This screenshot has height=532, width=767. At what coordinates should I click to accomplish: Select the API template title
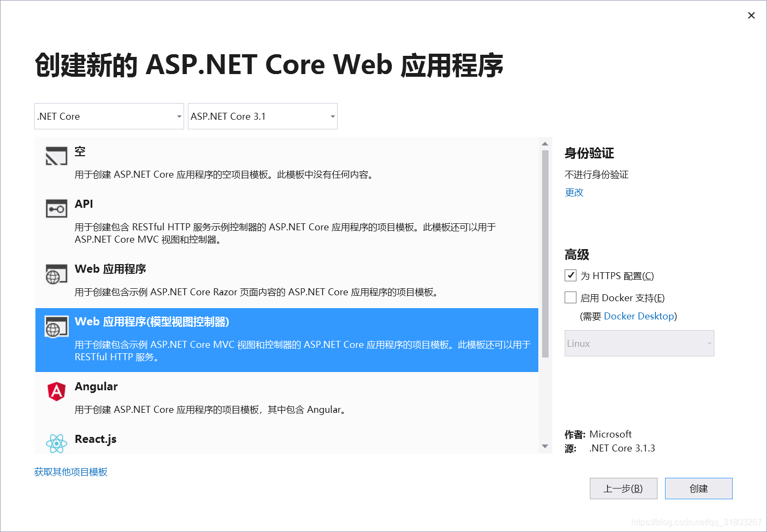[x=84, y=204]
